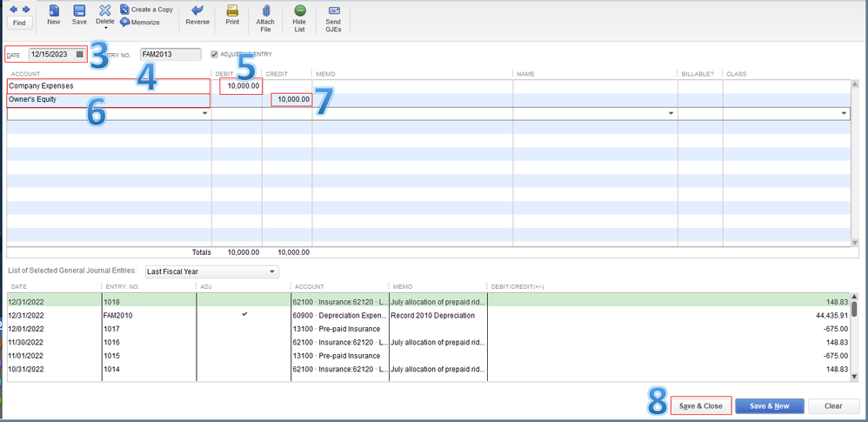Select entry 1018 dated 12/31/2022
Screen dimensions: 868x422
point(428,302)
